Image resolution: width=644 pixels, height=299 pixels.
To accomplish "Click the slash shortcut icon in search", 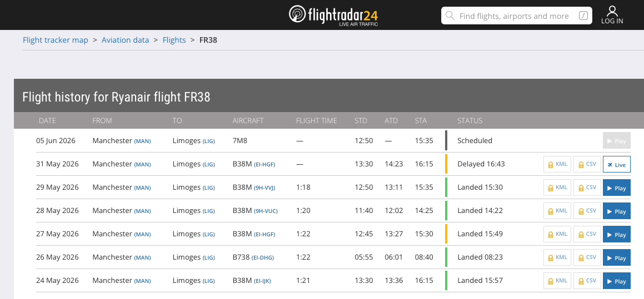I will pyautogui.click(x=583, y=16).
